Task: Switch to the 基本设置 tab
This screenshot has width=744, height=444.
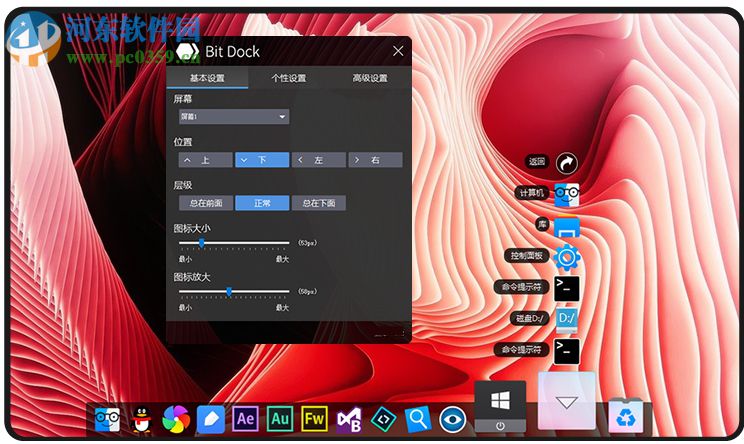Action: tap(207, 78)
